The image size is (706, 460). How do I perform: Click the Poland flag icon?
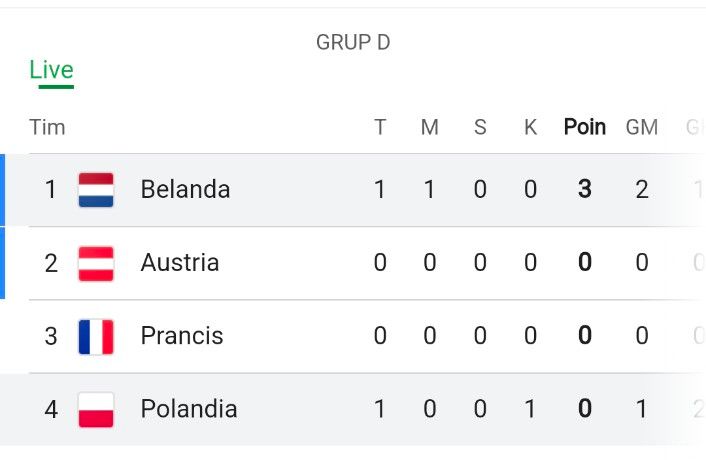tap(96, 410)
